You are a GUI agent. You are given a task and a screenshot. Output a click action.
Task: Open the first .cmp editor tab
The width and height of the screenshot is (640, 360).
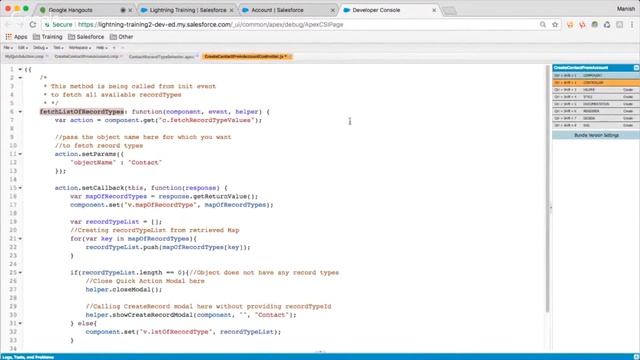(x=26, y=56)
